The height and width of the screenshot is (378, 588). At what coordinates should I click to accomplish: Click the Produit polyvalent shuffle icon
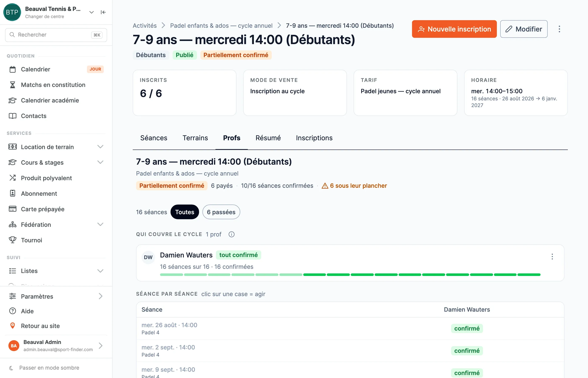pyautogui.click(x=13, y=178)
